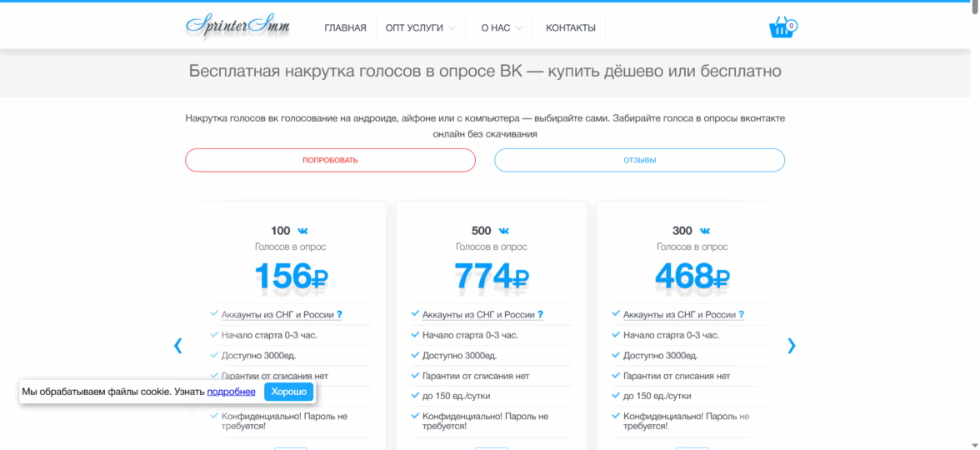The width and height of the screenshot is (980, 450).
Task: Open the подробнее cookie link
Action: [x=232, y=392]
